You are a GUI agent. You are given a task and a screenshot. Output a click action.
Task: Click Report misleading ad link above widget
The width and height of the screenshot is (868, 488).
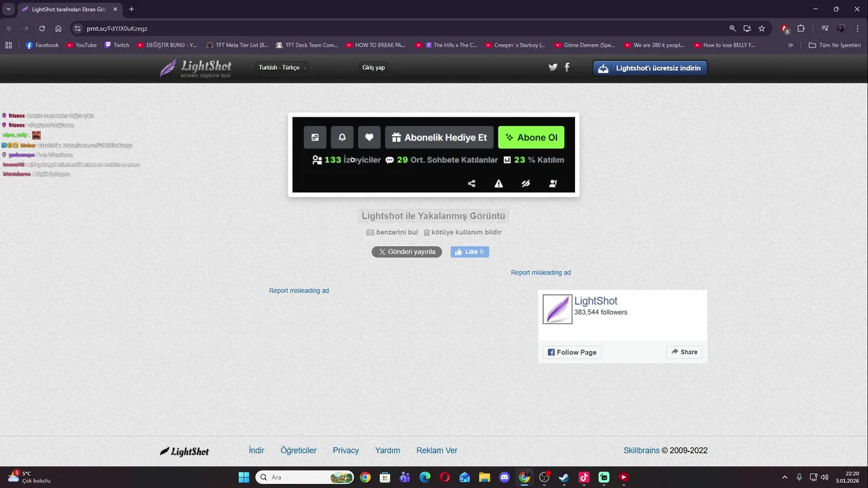pyautogui.click(x=540, y=272)
